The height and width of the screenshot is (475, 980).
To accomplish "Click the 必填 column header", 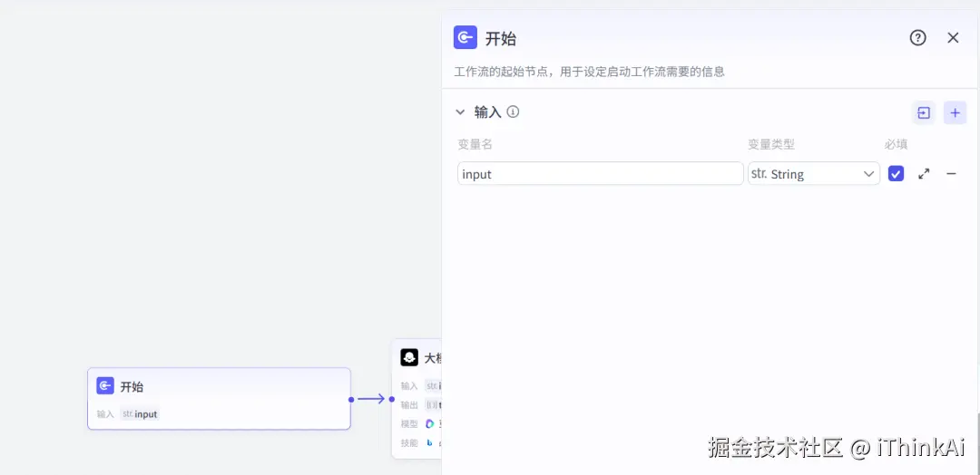I will pos(896,144).
